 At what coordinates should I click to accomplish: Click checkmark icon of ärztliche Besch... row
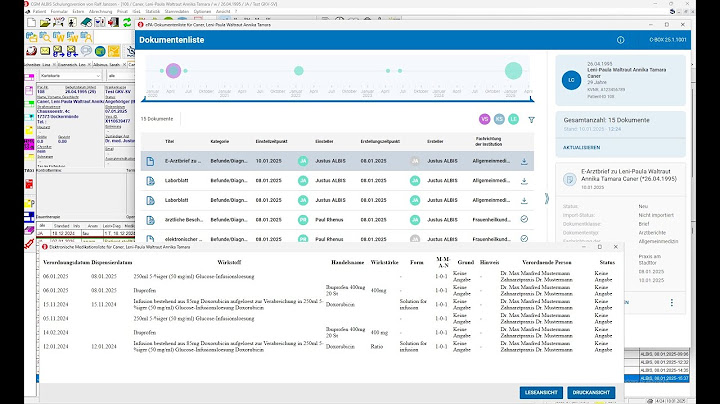[524, 219]
